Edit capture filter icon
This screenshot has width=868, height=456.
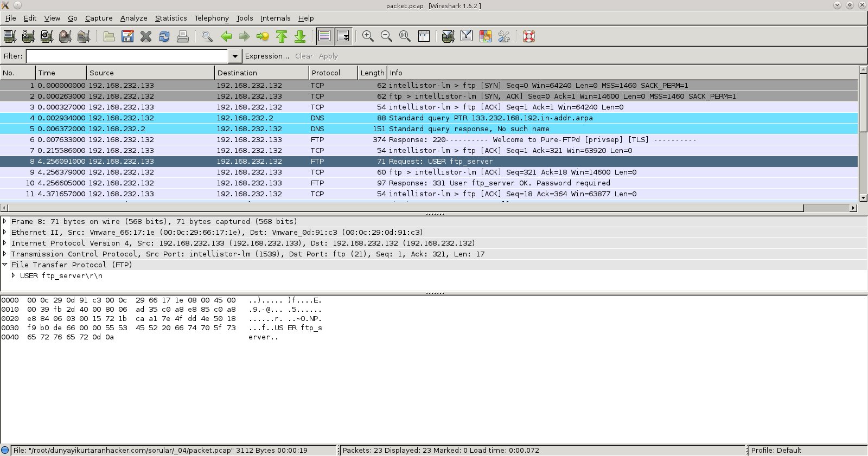point(448,36)
